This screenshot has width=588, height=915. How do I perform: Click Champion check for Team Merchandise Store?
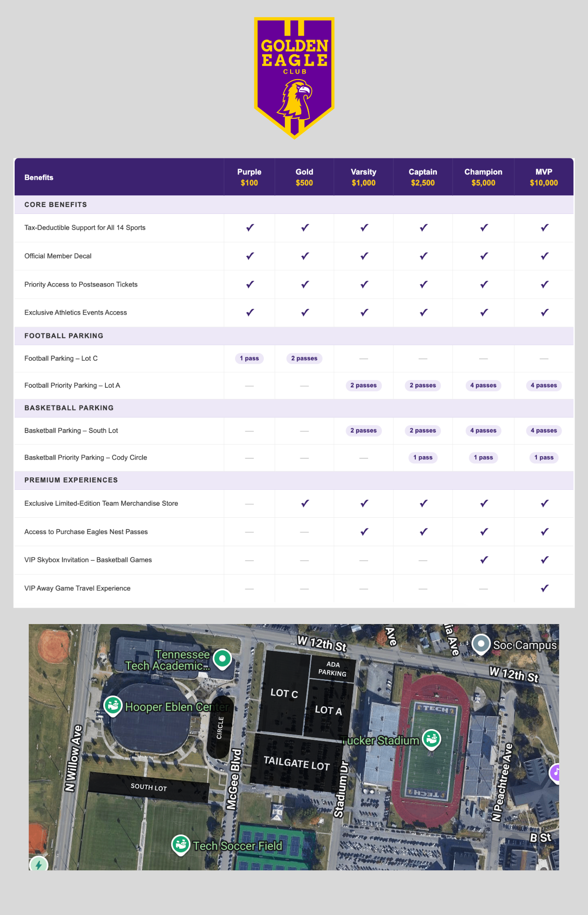point(484,503)
